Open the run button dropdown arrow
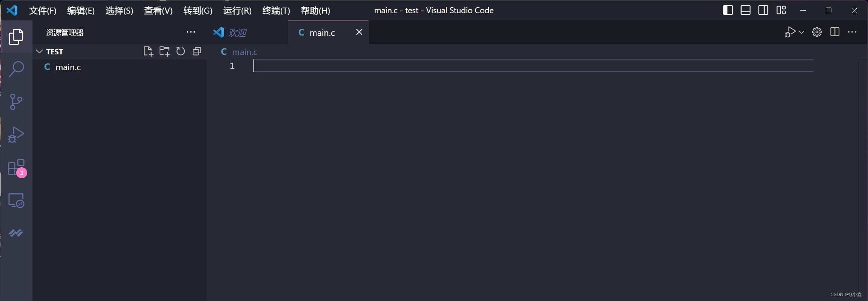This screenshot has width=868, height=301. pyautogui.click(x=802, y=32)
